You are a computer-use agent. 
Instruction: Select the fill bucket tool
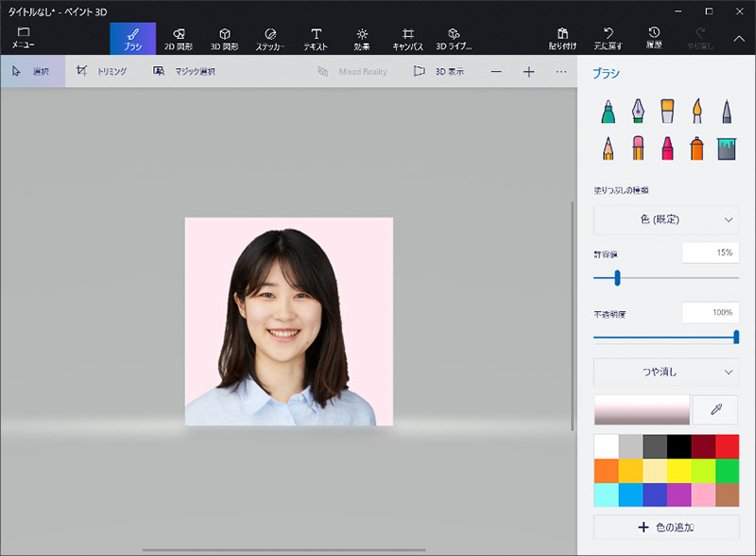[x=726, y=148]
